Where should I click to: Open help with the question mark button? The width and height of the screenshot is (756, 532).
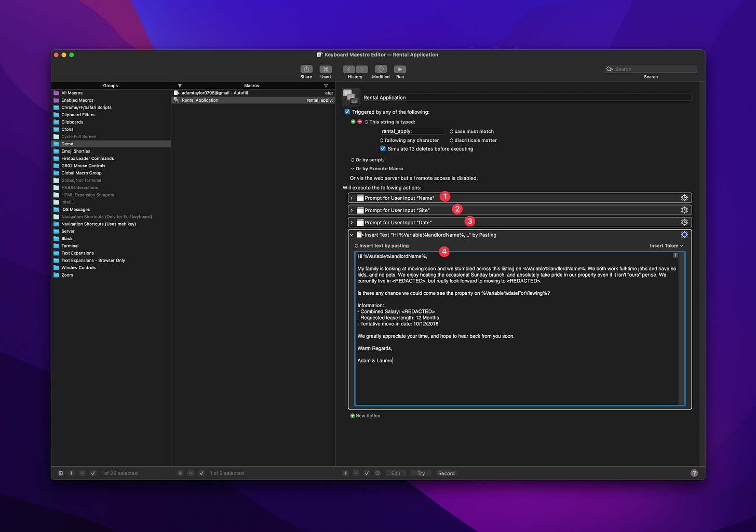694,473
